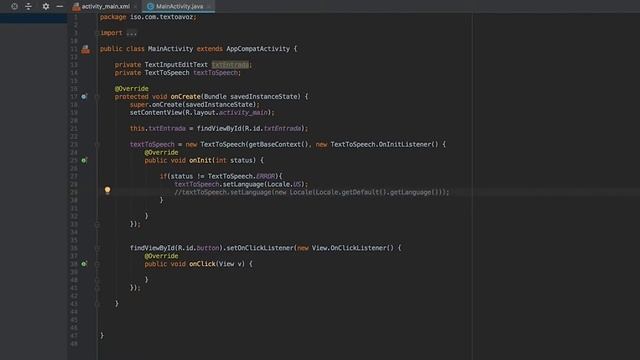The image size is (640, 360).
Task: Click 'View.OnClickListener()' text
Action: click(353, 248)
